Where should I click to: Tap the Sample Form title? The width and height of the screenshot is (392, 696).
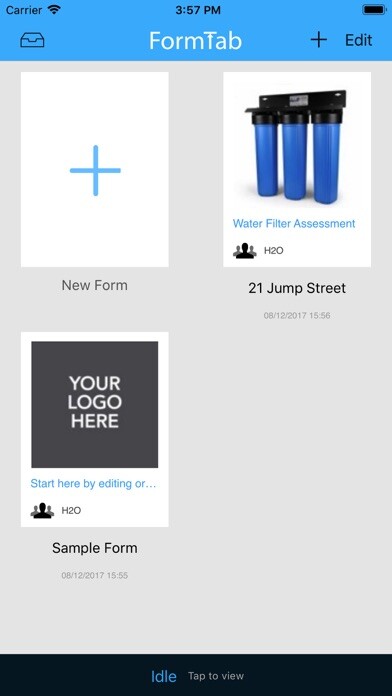(x=95, y=548)
